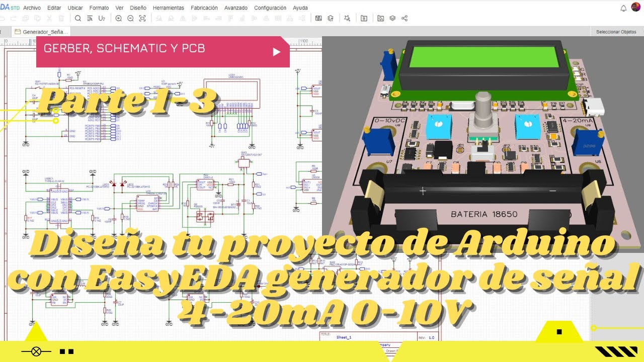Click the share icon in toolbar
Viewport: 644px width, 362px height.
(405, 18)
